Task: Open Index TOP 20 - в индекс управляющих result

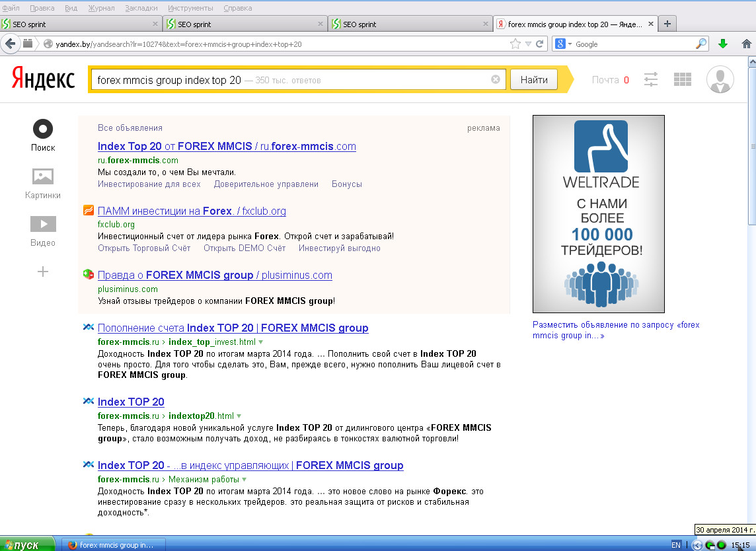Action: click(250, 465)
